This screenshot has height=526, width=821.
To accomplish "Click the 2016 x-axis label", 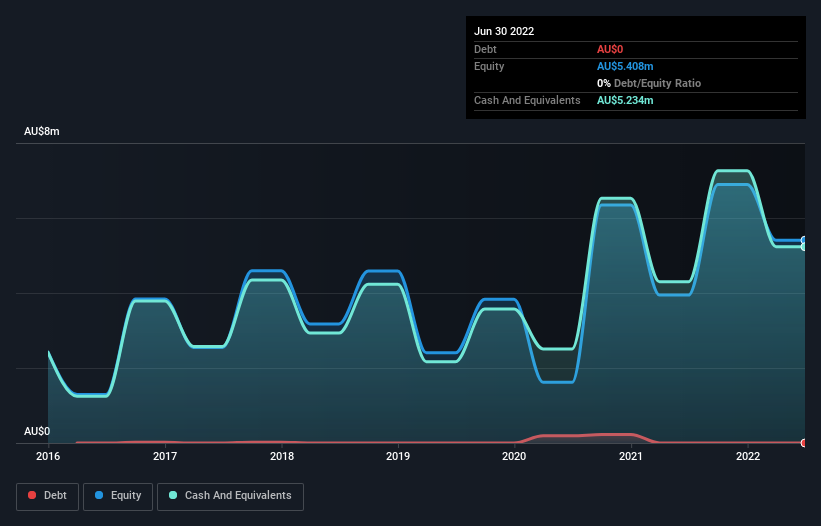I will [48, 456].
